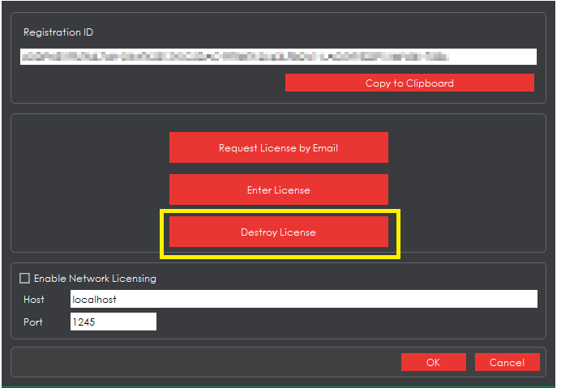This screenshot has height=392, width=561.
Task: Enable the Network Licensing checkbox
Action: tap(25, 279)
